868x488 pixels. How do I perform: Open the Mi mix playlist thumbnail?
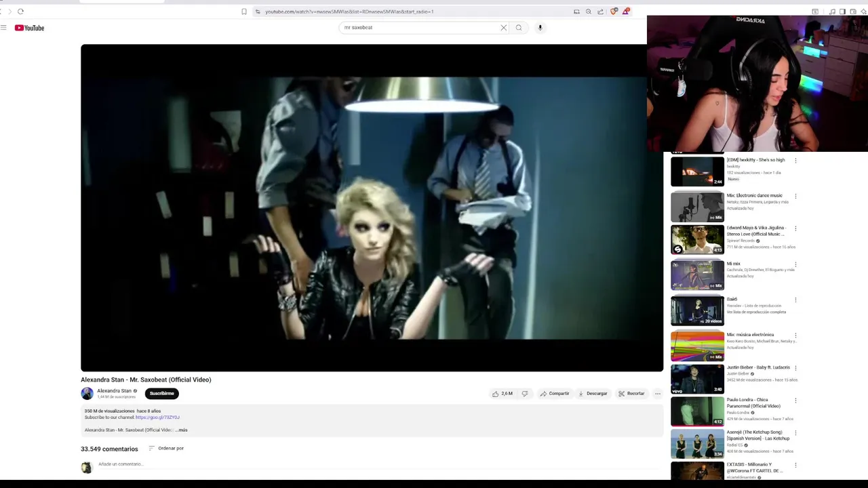click(697, 275)
